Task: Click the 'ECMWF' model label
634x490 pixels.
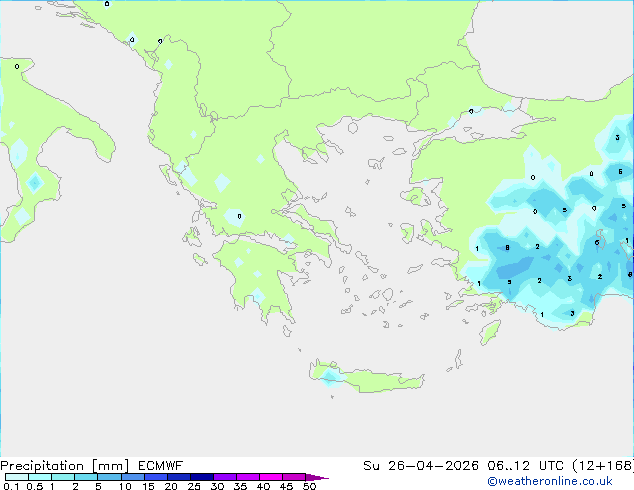Action: 161,466
